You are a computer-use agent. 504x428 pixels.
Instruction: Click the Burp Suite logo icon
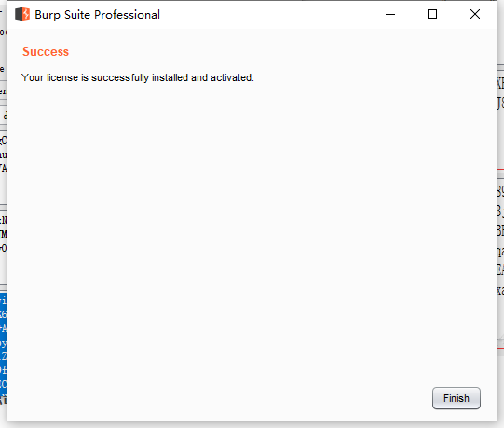tap(22, 14)
